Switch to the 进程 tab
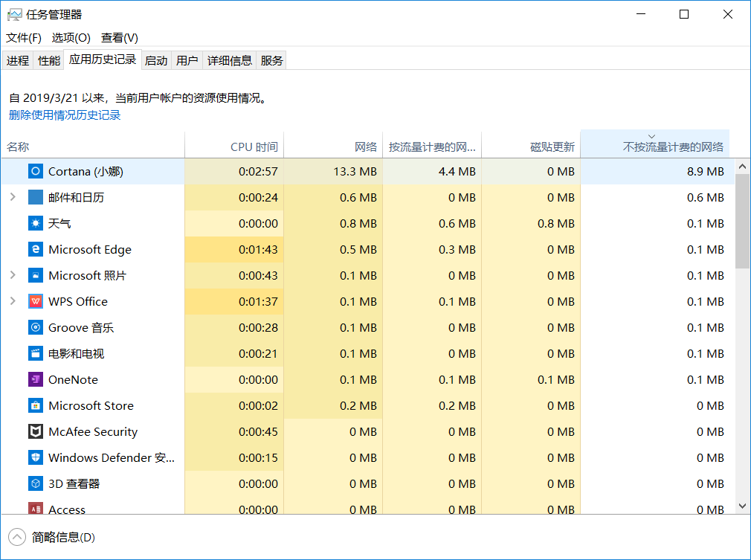This screenshot has width=751, height=560. (x=18, y=60)
